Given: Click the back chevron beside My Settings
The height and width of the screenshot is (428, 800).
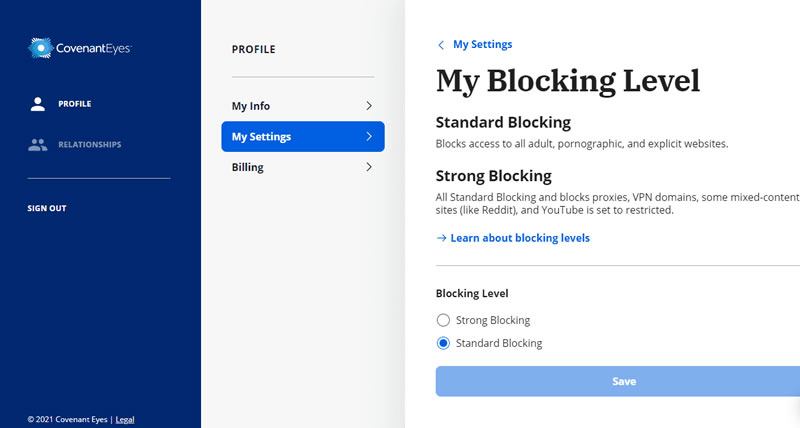Looking at the screenshot, I should pos(441,45).
